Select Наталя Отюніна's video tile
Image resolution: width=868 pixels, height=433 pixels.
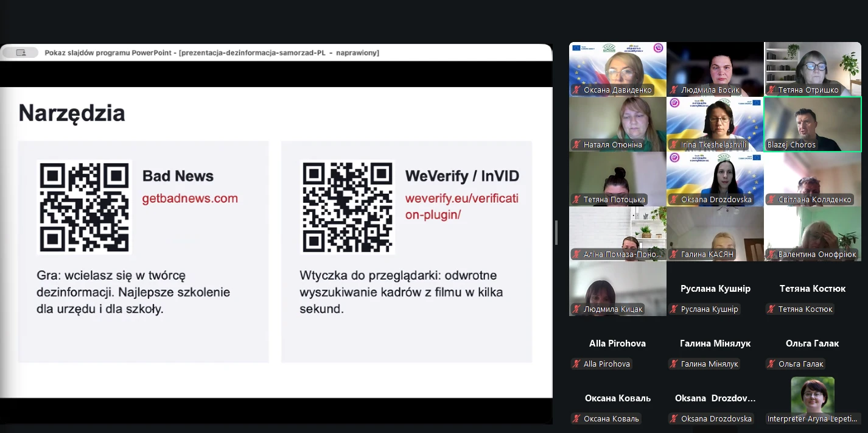pyautogui.click(x=618, y=124)
